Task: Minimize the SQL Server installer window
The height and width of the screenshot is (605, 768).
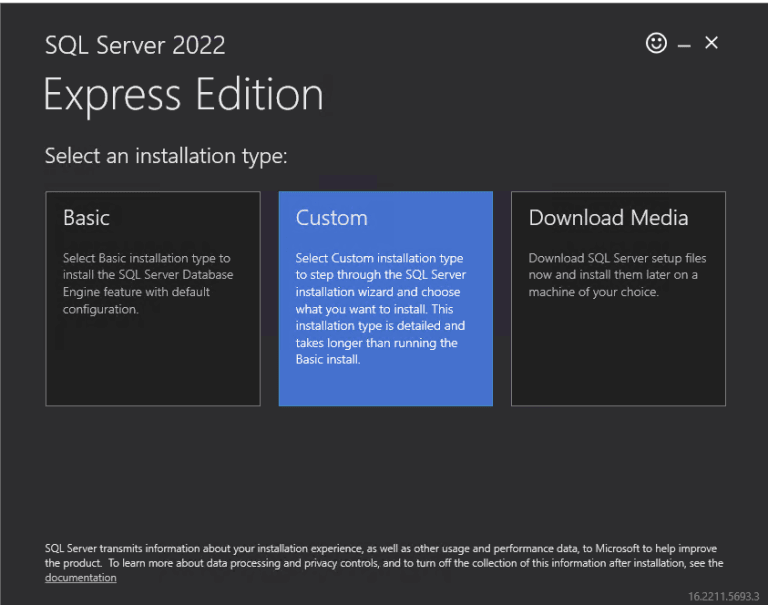Action: coord(684,45)
